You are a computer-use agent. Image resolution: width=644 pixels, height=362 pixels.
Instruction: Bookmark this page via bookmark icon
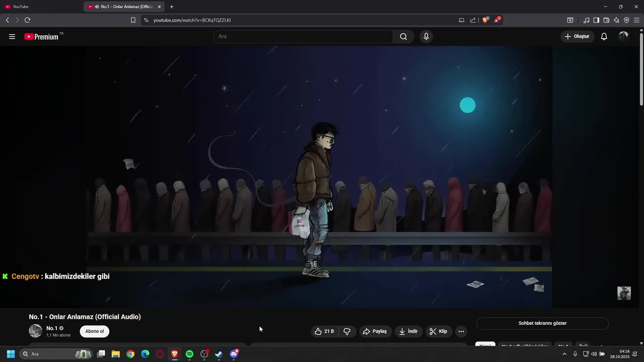tap(133, 20)
